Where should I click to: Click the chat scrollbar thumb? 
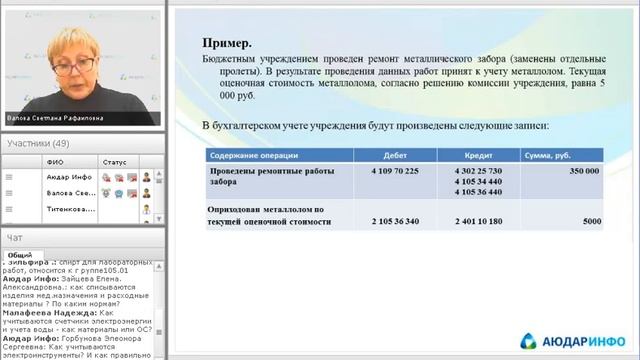(159, 332)
